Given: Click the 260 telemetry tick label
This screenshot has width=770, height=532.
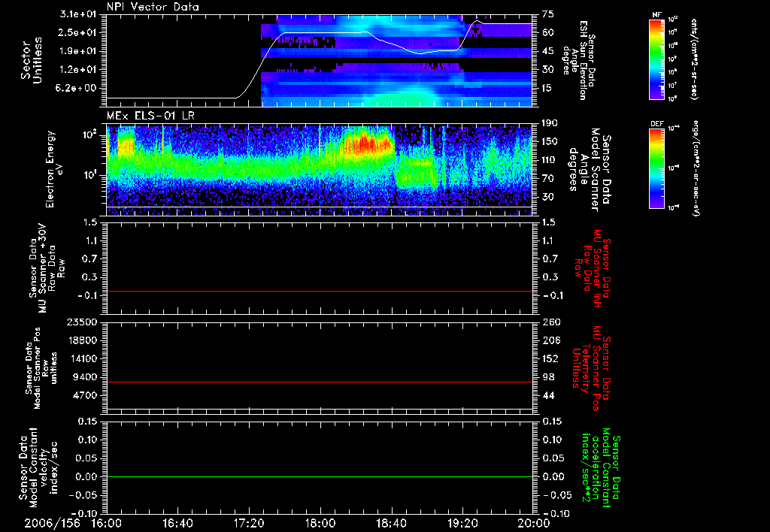Looking at the screenshot, I should pyautogui.click(x=550, y=322).
